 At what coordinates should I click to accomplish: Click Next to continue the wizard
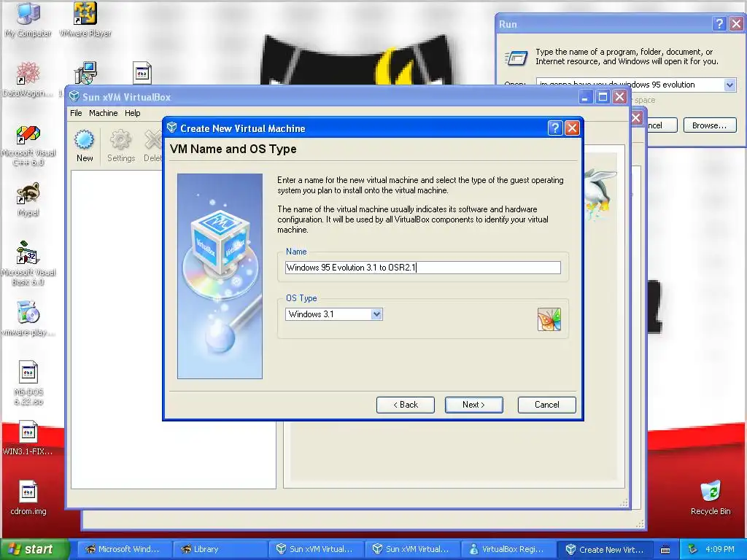click(x=473, y=405)
